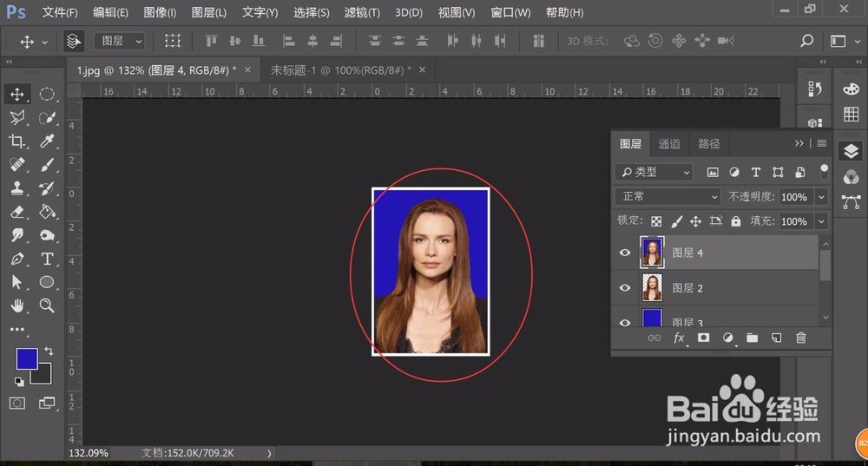The image size is (868, 466).
Task: Open the blend mode 正常 dropdown
Action: click(667, 197)
